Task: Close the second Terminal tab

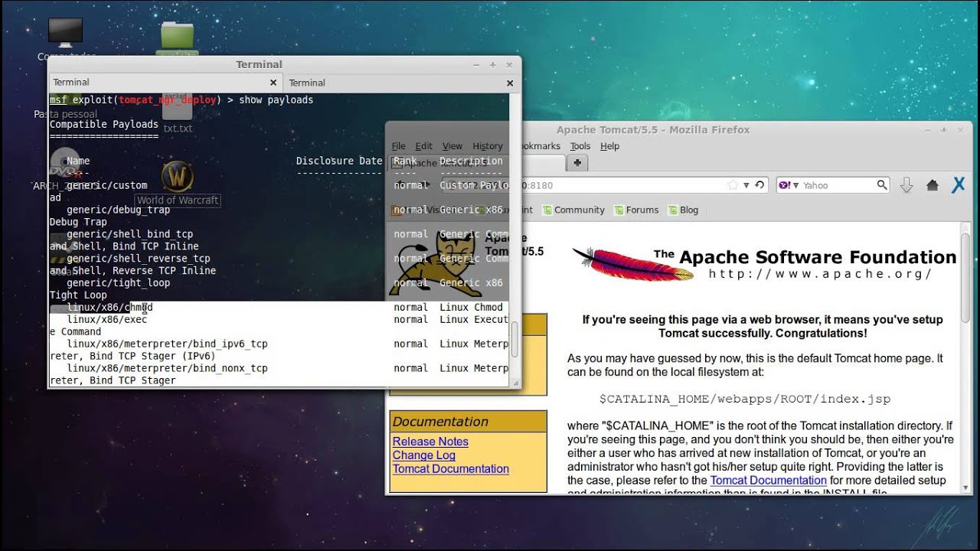Action: tap(510, 83)
